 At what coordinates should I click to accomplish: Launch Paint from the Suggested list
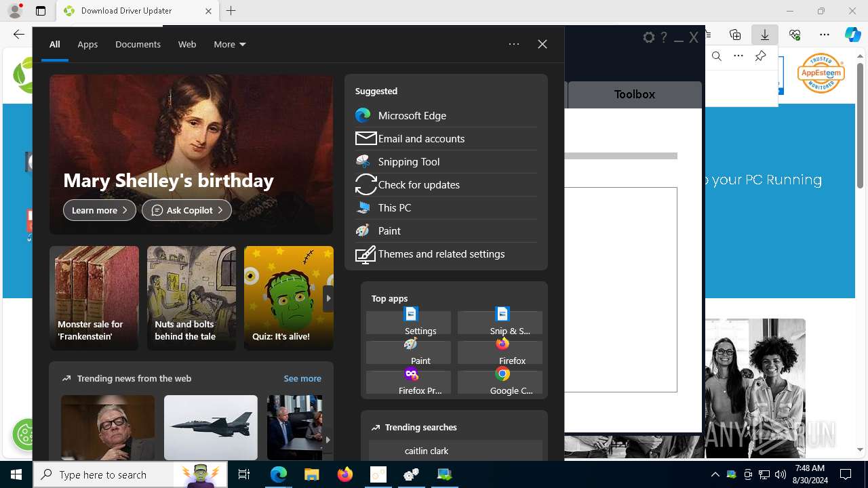click(446, 230)
